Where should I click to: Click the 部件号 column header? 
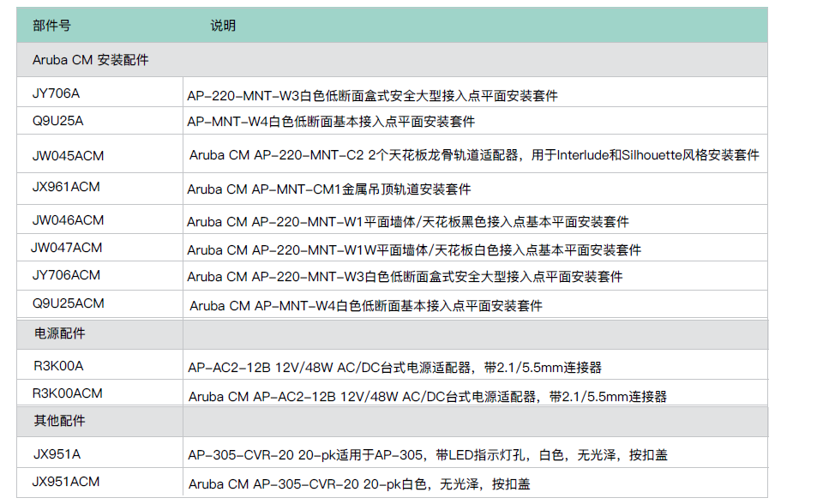pyautogui.click(x=51, y=25)
